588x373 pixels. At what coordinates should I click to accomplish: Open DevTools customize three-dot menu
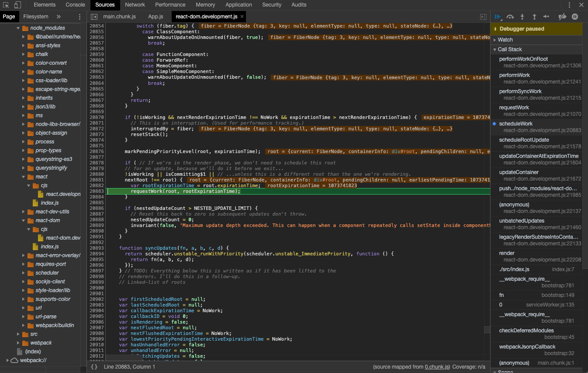pos(569,5)
